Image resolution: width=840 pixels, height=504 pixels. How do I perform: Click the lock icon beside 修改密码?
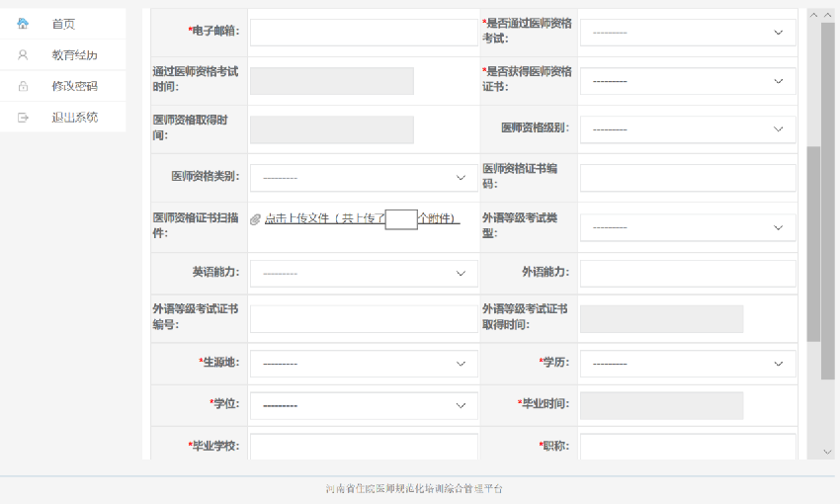pos(23,86)
